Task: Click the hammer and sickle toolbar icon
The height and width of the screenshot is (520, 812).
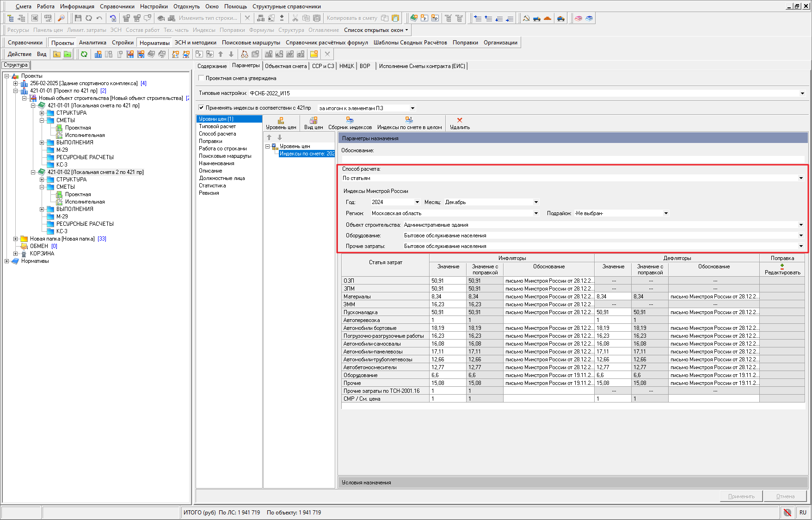Action: point(526,18)
